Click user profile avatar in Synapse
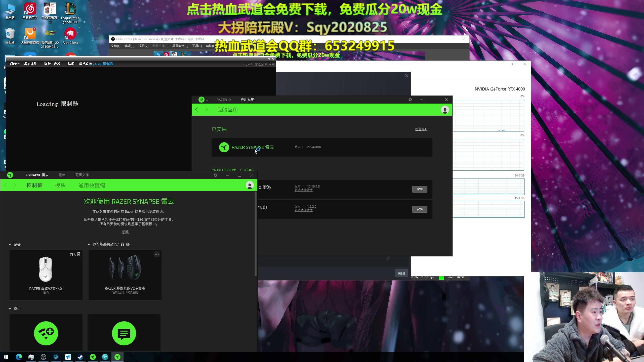 [x=250, y=185]
